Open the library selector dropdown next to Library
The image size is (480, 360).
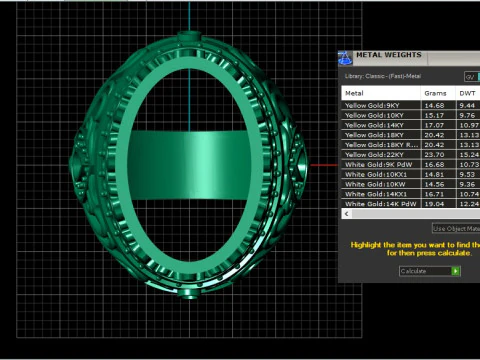(472, 77)
